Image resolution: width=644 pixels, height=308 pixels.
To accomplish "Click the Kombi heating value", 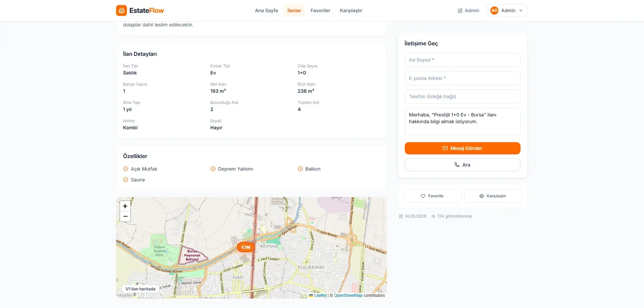I will [x=130, y=128].
